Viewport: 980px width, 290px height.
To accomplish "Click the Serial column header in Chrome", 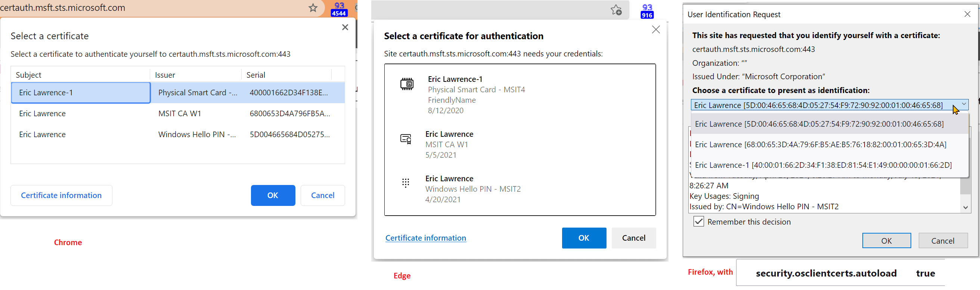I will pos(286,75).
